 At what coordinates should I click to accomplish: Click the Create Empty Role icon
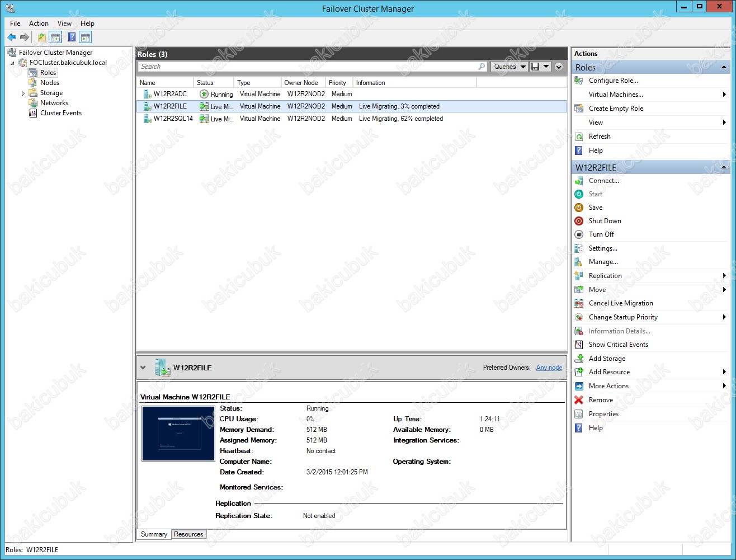pyautogui.click(x=579, y=109)
